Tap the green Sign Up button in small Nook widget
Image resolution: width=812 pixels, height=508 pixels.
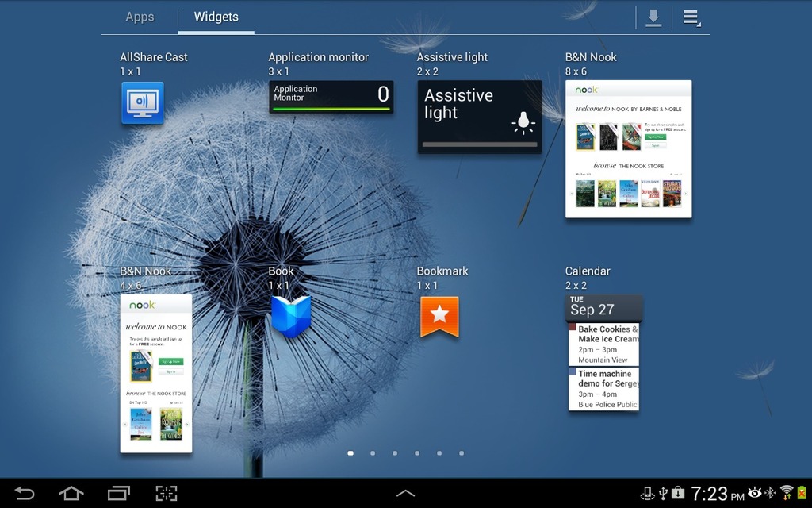[x=171, y=361]
